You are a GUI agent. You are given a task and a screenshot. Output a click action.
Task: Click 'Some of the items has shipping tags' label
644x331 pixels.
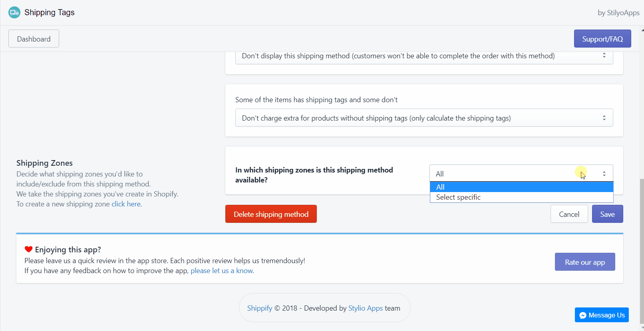click(316, 100)
